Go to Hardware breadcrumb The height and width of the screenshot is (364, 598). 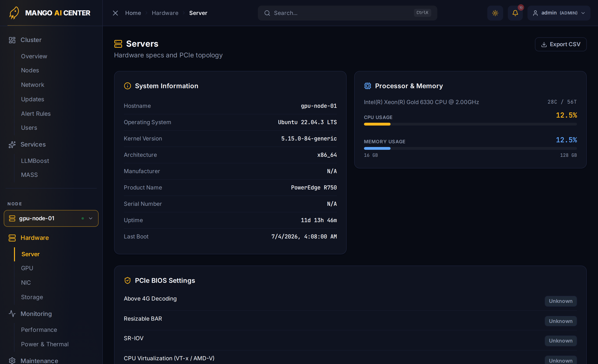[x=165, y=13]
